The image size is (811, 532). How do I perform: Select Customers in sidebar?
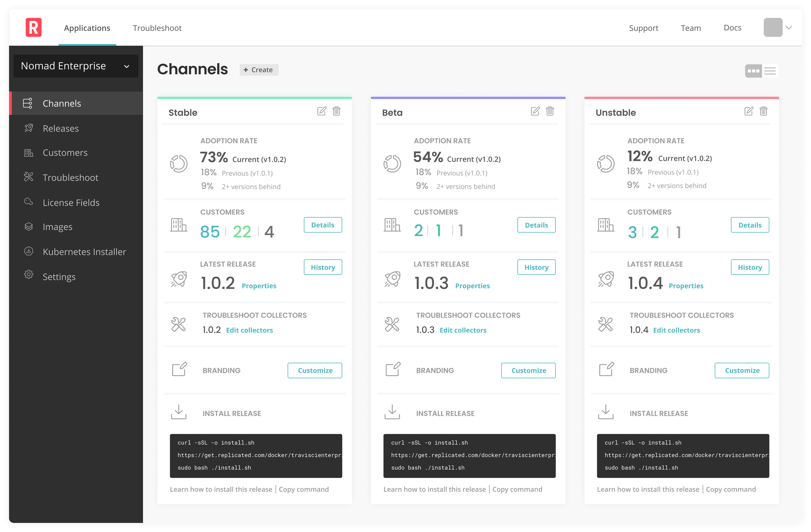(x=76, y=153)
